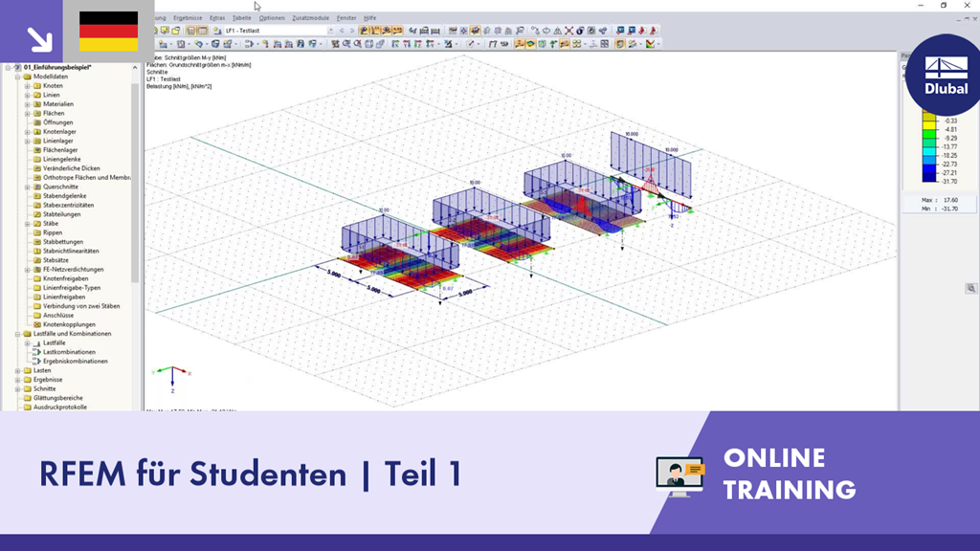
Task: Expand the Ergebnisse folder in tree
Action: 18,380
